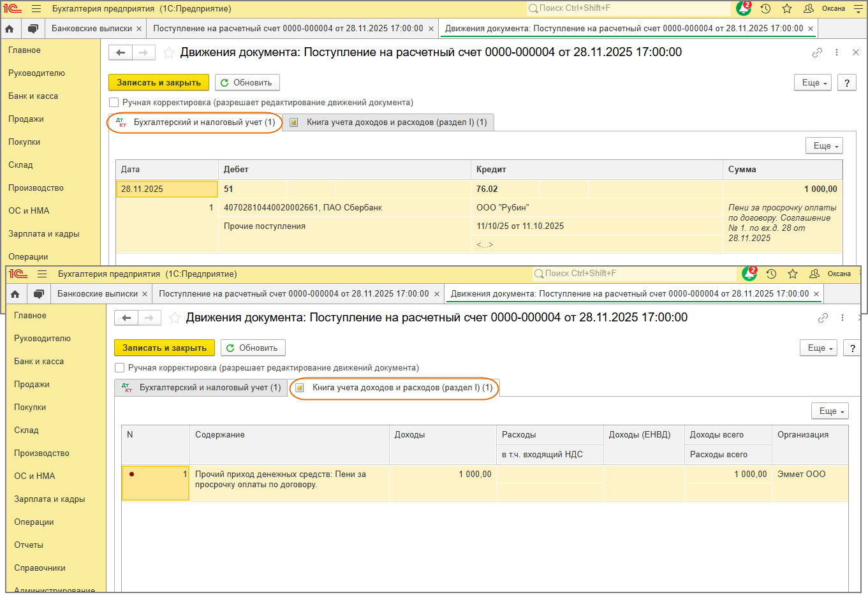Expand the Еще dropdown above upper window's table

point(824,146)
